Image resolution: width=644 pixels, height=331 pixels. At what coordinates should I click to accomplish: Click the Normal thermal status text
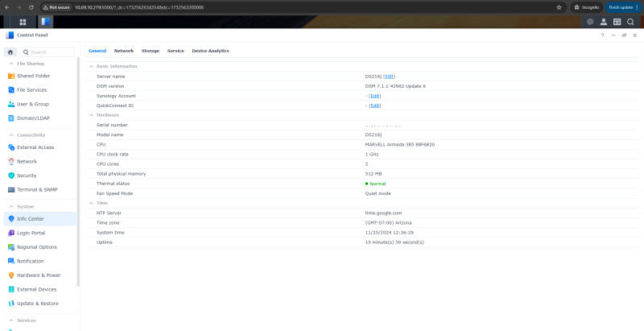coord(378,184)
